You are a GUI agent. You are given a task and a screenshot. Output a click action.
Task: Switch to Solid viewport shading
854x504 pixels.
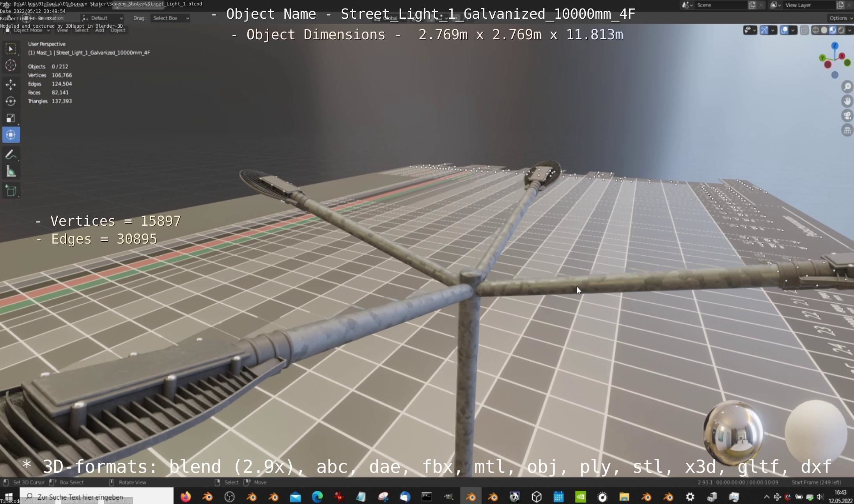pyautogui.click(x=824, y=30)
